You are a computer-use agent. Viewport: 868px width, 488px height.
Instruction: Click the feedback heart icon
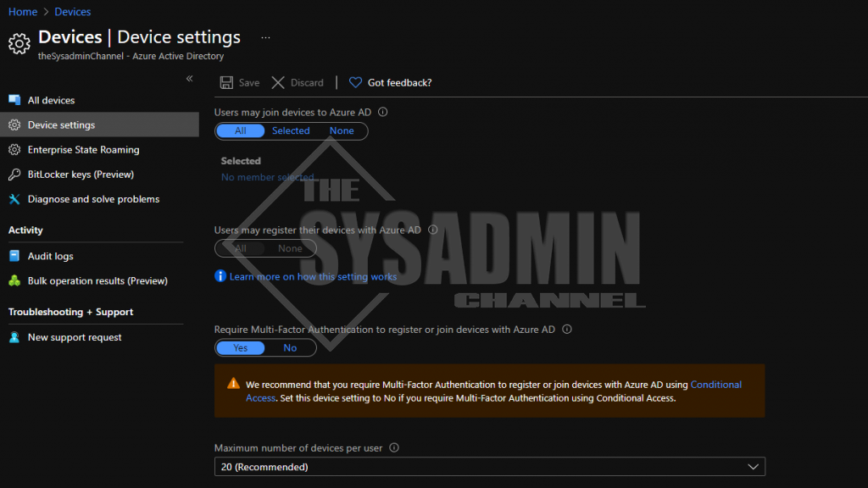click(355, 82)
